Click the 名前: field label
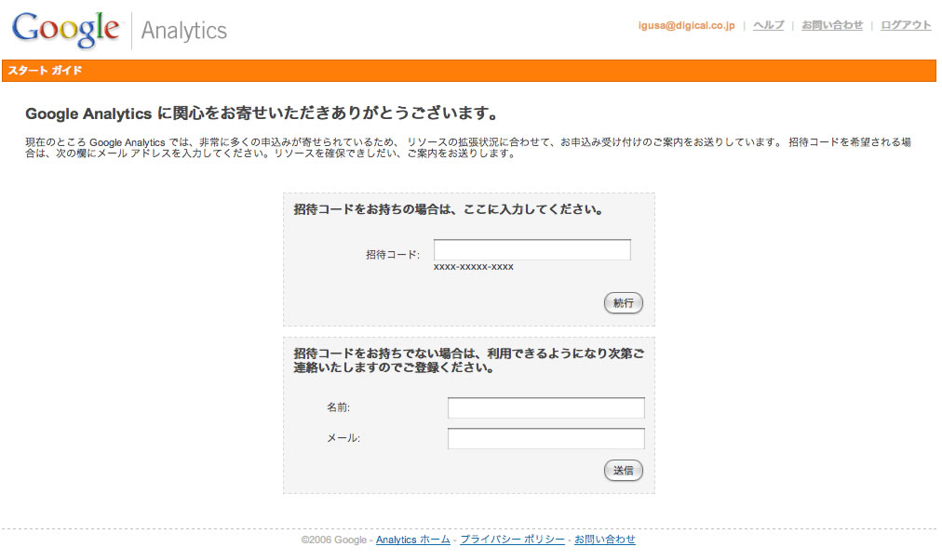 [x=338, y=407]
